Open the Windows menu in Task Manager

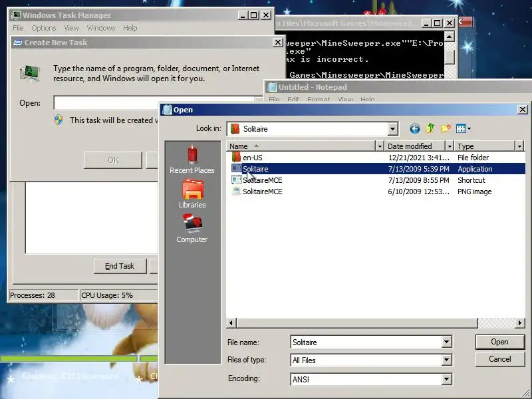tap(101, 28)
